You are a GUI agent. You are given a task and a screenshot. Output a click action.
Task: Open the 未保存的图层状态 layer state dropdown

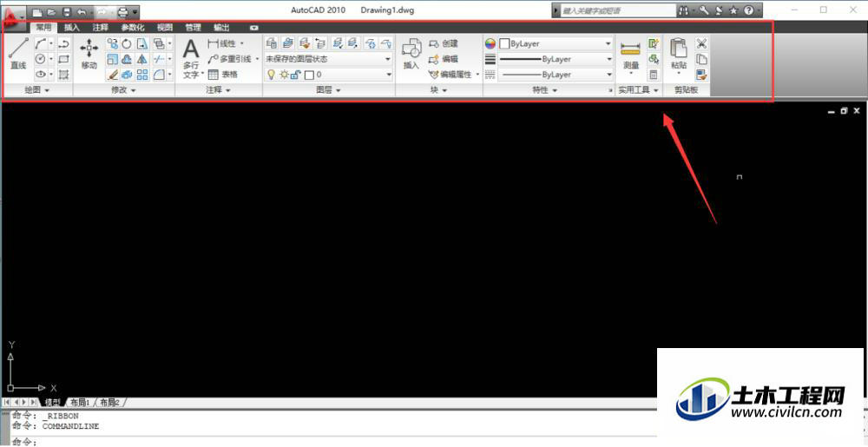[x=329, y=59]
